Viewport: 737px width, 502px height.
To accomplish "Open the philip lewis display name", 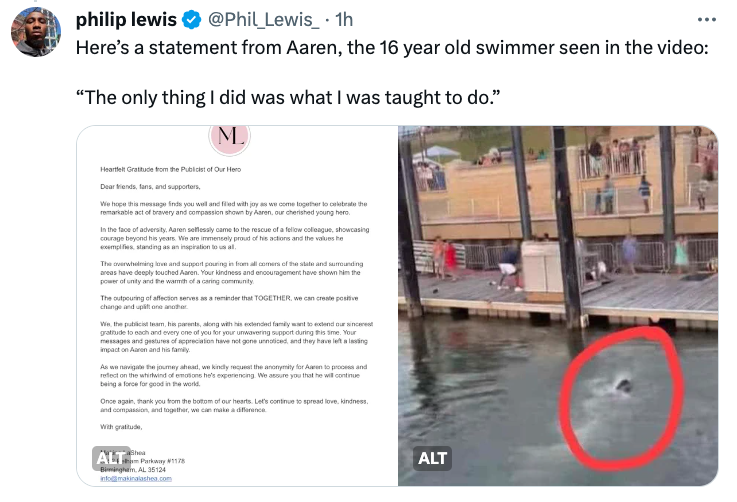I will pos(126,20).
